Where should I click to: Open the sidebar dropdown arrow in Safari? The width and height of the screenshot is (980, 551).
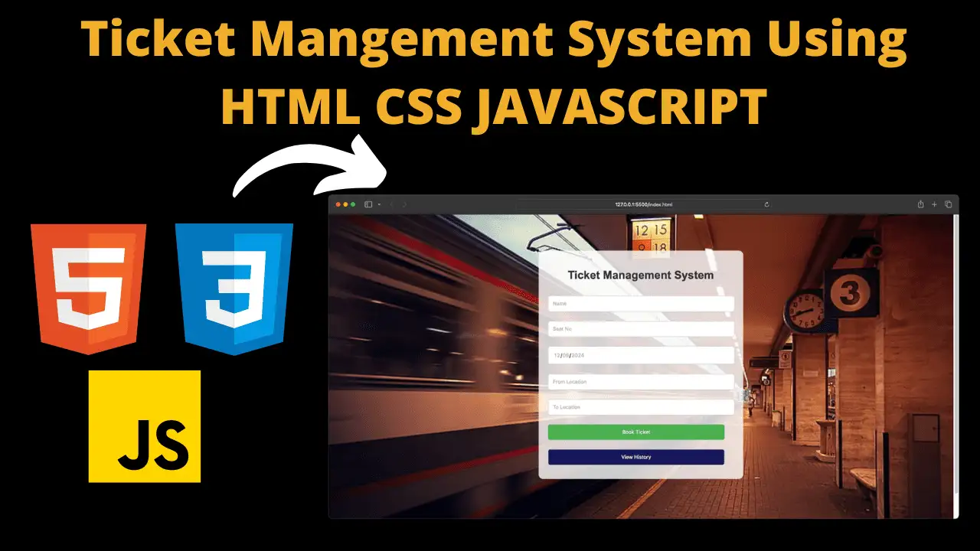click(x=379, y=204)
